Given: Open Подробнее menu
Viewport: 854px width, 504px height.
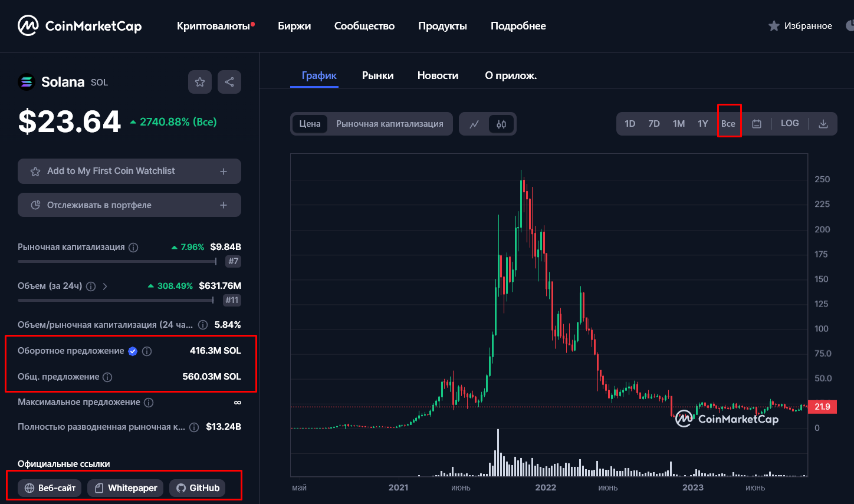Looking at the screenshot, I should 518,26.
